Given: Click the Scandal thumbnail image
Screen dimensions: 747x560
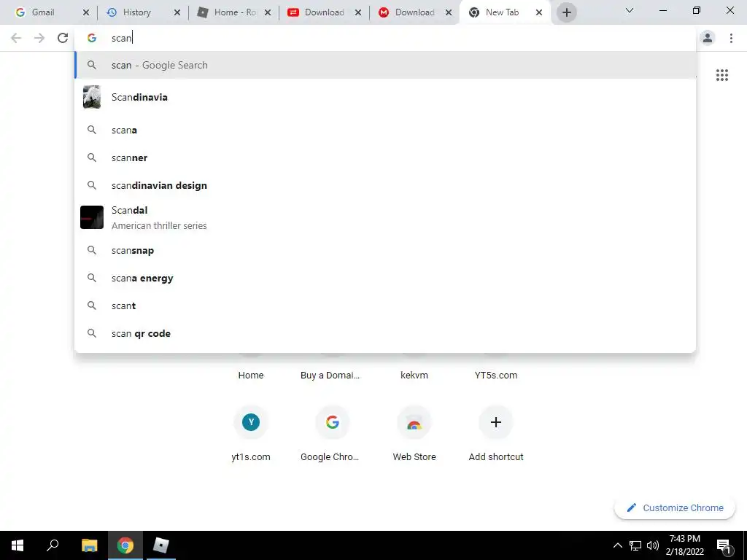Looking at the screenshot, I should coord(92,217).
